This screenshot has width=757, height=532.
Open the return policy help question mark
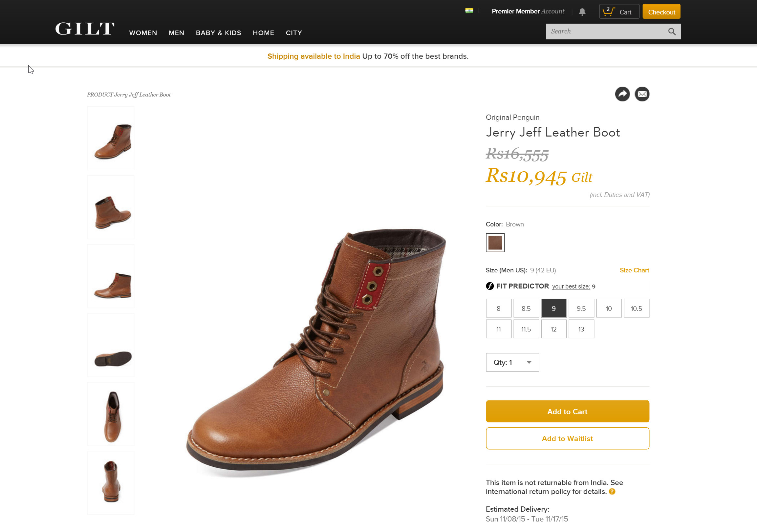pyautogui.click(x=612, y=491)
